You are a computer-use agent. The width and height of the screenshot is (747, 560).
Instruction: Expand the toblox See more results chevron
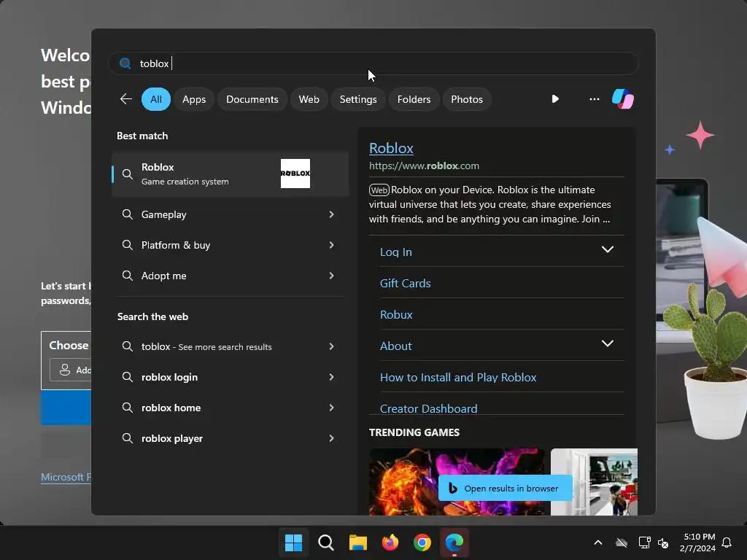pos(331,346)
